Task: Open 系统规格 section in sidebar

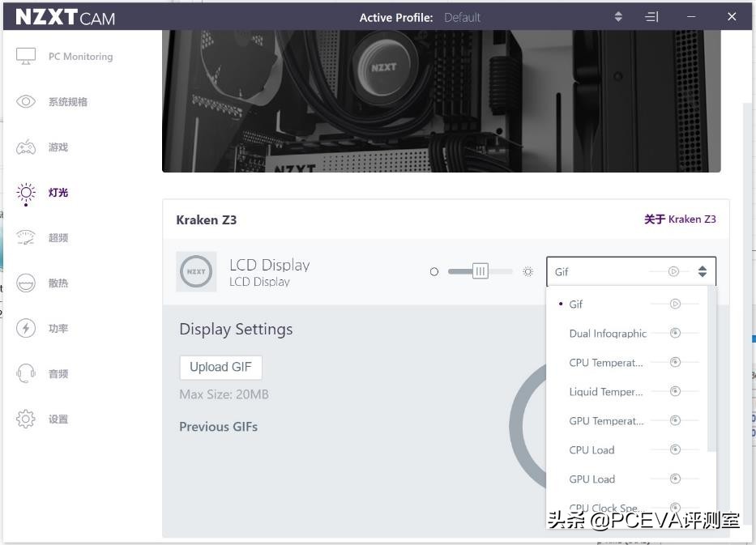Action: pyautogui.click(x=68, y=102)
